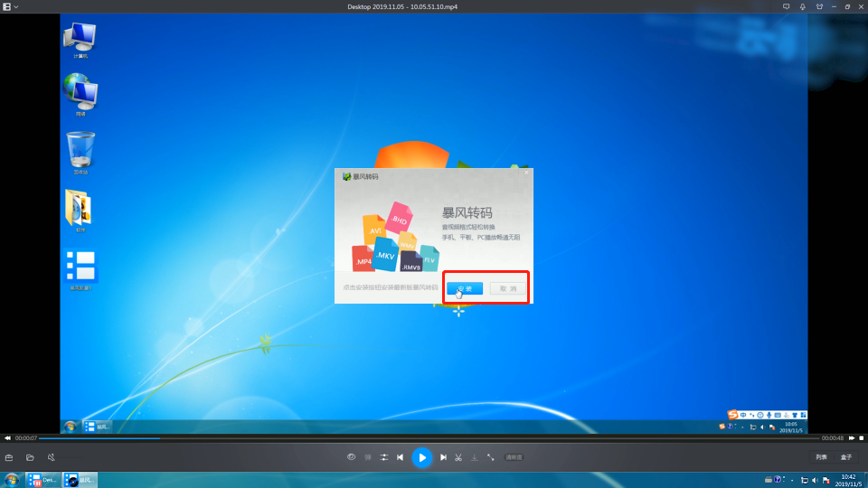The image size is (868, 488).
Task: Click the 暴风 taskbar item inside recorded desktop
Action: [x=98, y=427]
